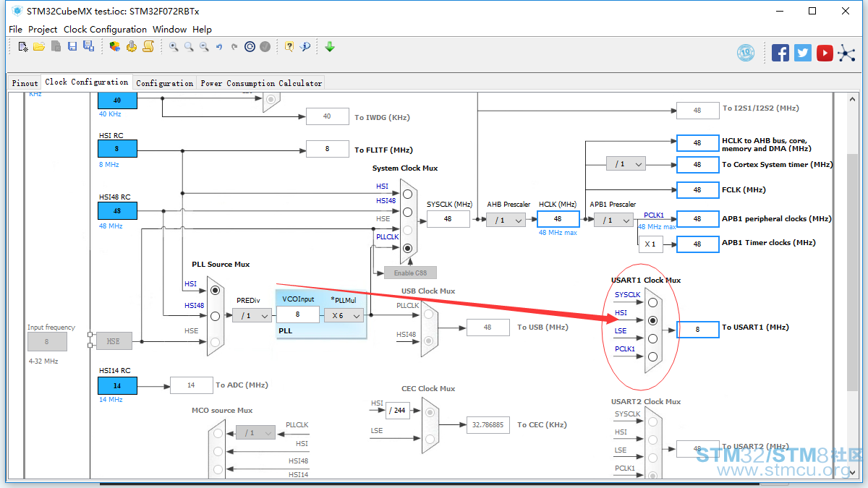Open the MCO source divider /1 dropdown
The image size is (868, 488).
(256, 432)
